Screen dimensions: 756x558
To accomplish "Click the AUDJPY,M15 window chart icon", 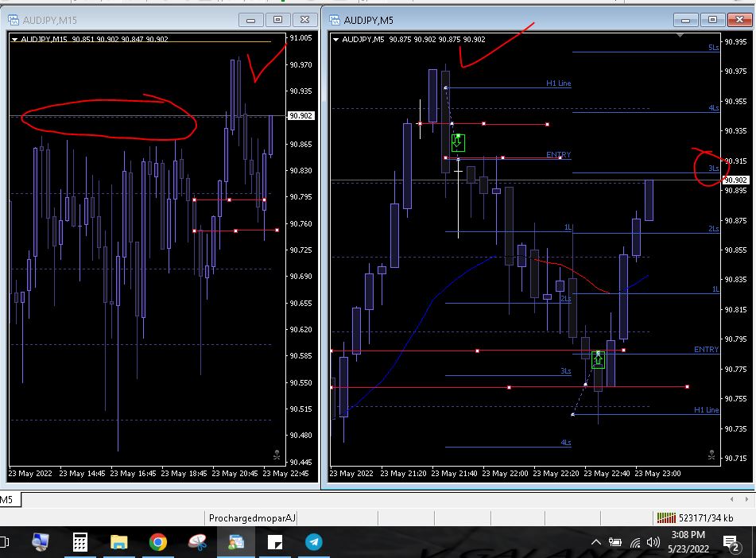I will click(x=13, y=20).
